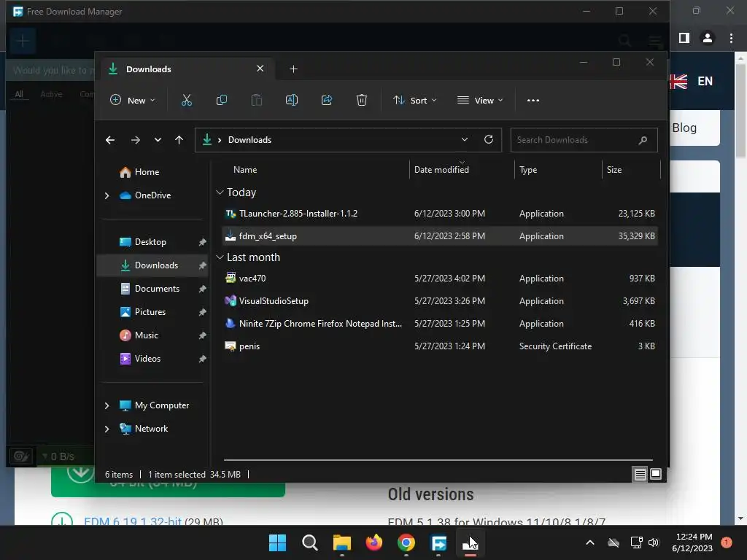The image size is (747, 560).
Task: Show hidden tray icons chevron
Action: [589, 542]
